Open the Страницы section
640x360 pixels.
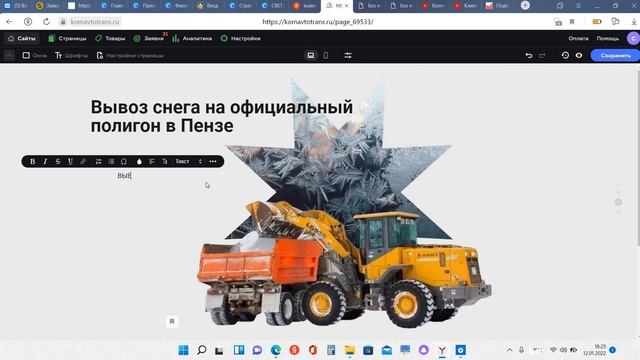[67, 38]
